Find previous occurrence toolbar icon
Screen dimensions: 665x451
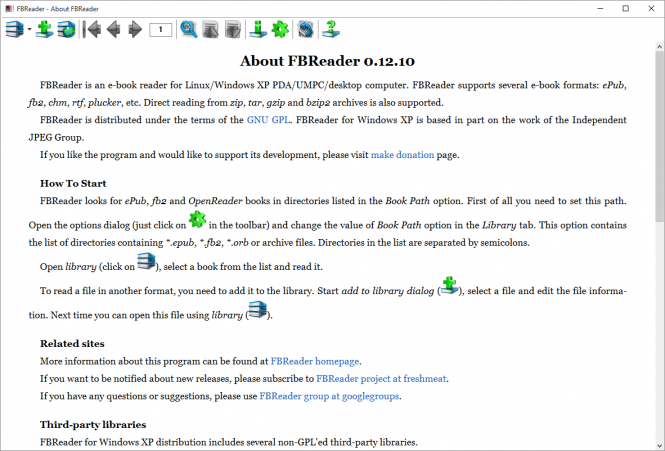pyautogui.click(x=211, y=30)
